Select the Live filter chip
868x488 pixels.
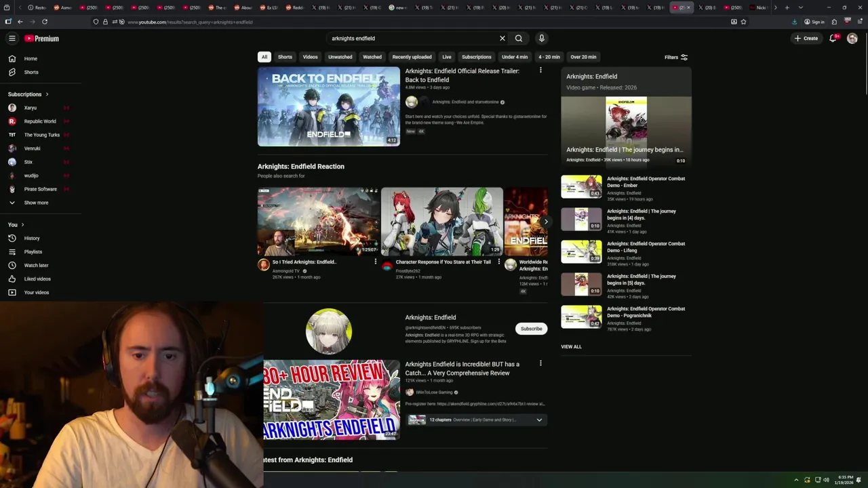click(x=446, y=57)
